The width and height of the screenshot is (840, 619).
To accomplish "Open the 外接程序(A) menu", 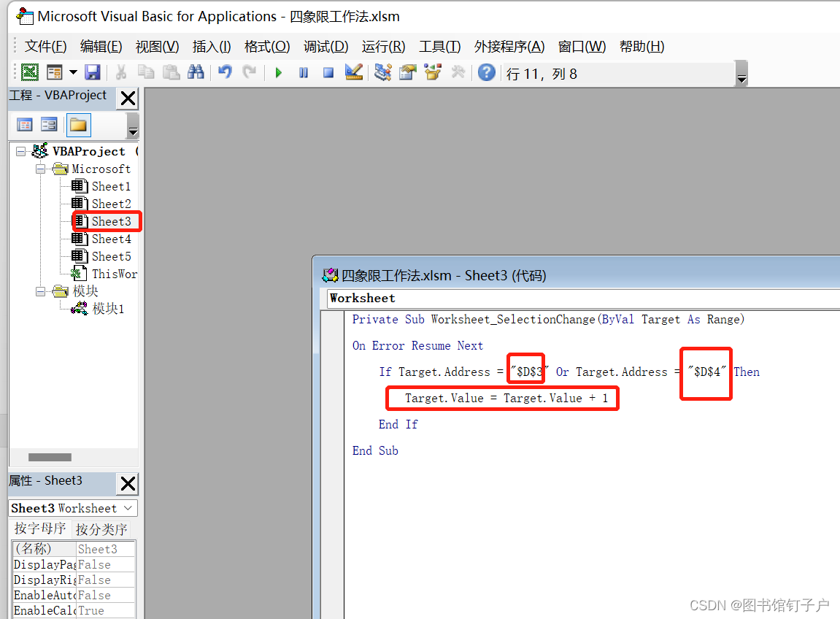I will [509, 47].
